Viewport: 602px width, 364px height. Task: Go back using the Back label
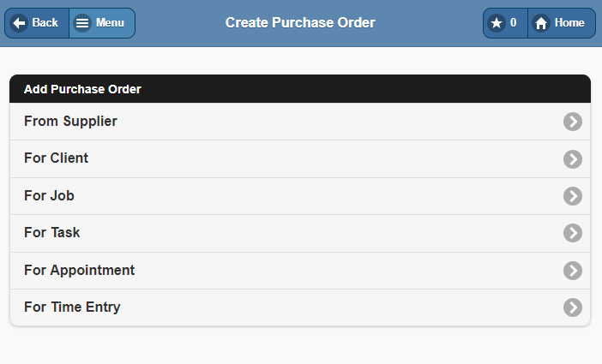pos(45,23)
